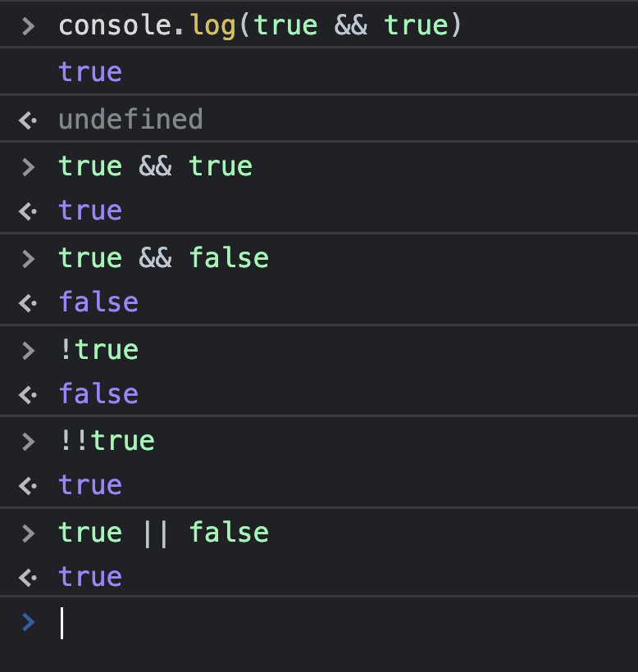
Task: Click the blue console prompt chevron
Action: 29,622
